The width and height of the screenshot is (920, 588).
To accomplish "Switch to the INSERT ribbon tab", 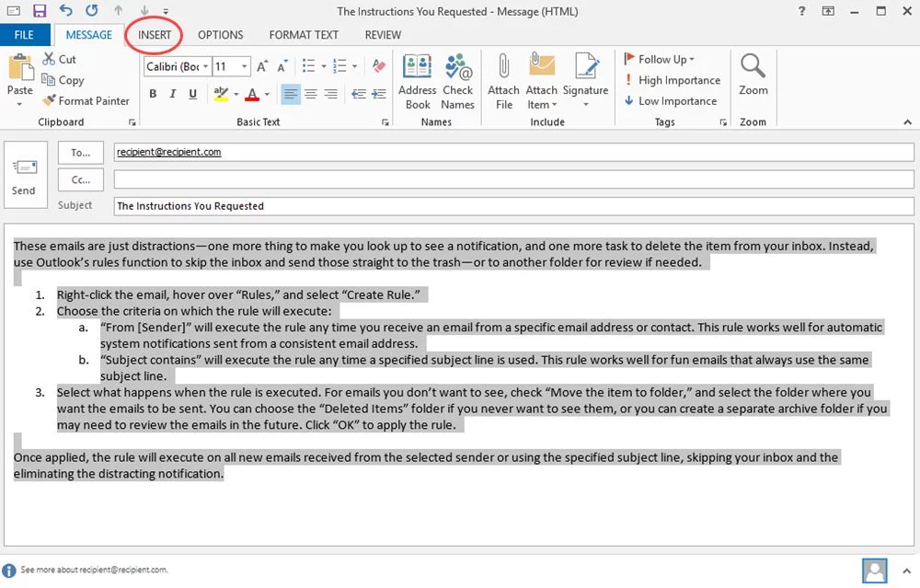I will pyautogui.click(x=154, y=35).
